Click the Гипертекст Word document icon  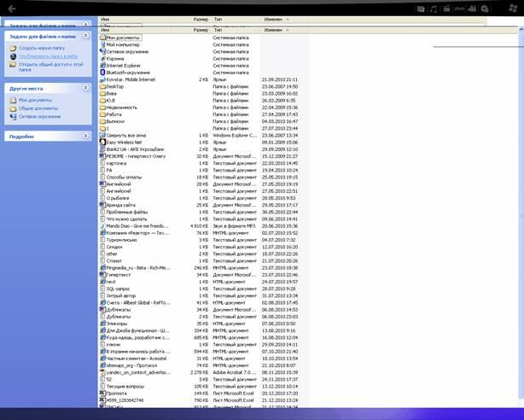[x=102, y=275]
